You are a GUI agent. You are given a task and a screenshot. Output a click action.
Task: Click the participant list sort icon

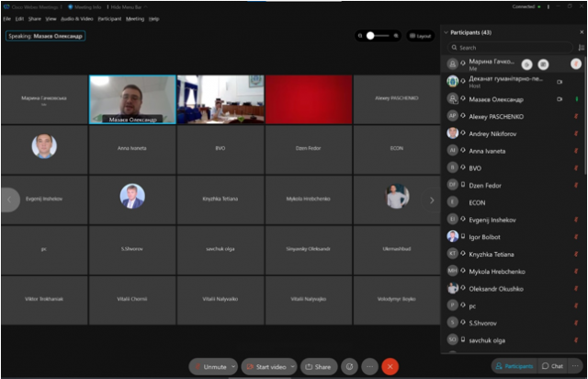pos(581,48)
